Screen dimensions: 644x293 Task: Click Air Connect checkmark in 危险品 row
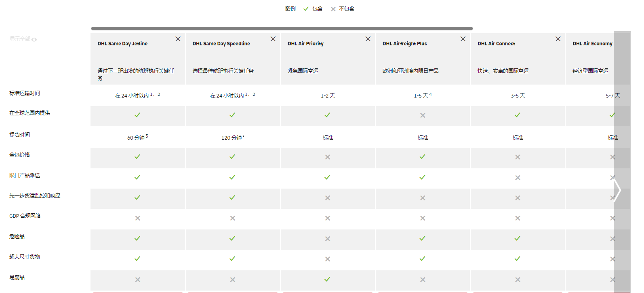[517, 238]
